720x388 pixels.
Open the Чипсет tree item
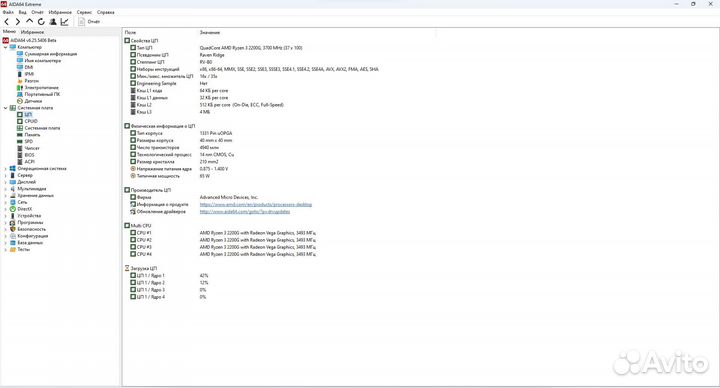click(32, 148)
